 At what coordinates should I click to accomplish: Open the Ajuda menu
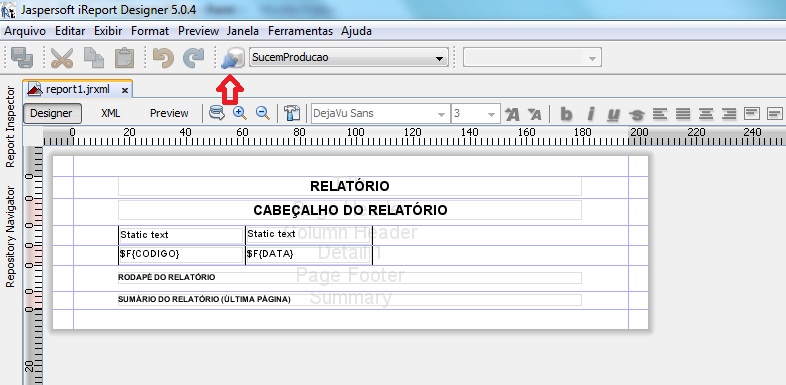point(356,31)
